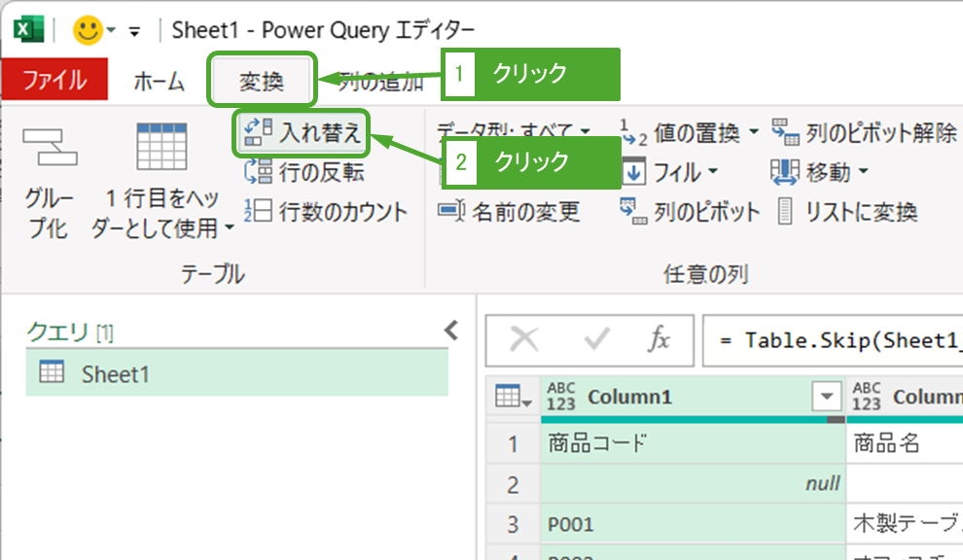
Task: Open the ファイル tab
Action: point(54,81)
